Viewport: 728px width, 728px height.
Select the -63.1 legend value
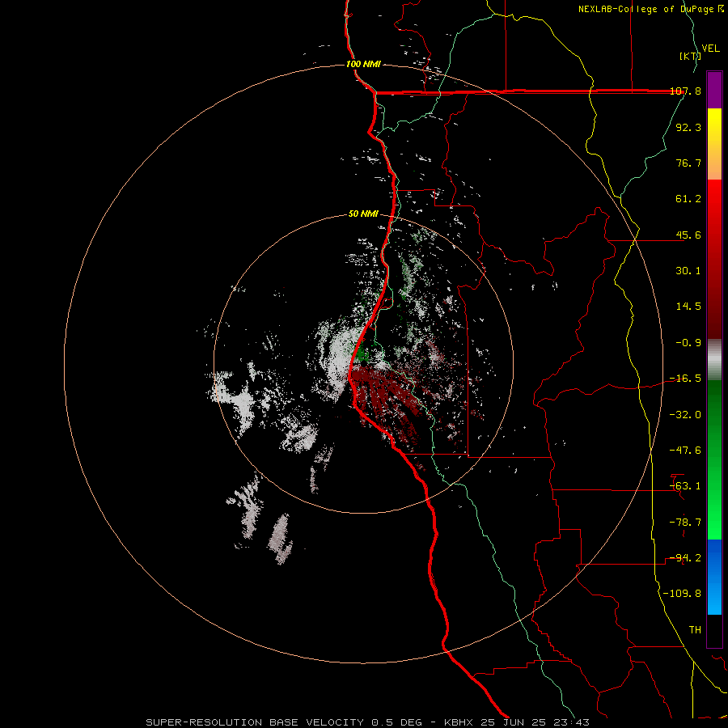(685, 486)
